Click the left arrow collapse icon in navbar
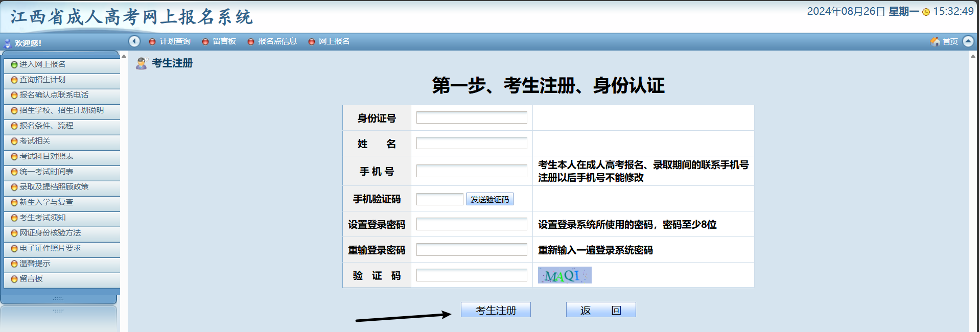 [134, 41]
